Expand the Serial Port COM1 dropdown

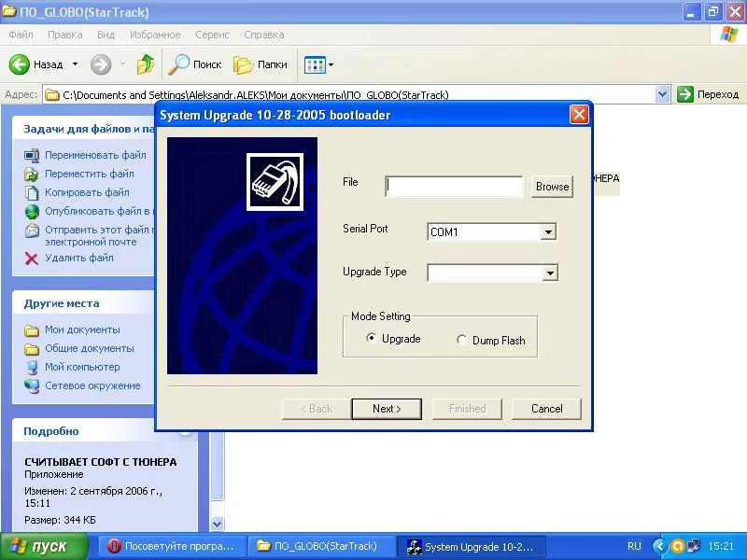coord(548,231)
